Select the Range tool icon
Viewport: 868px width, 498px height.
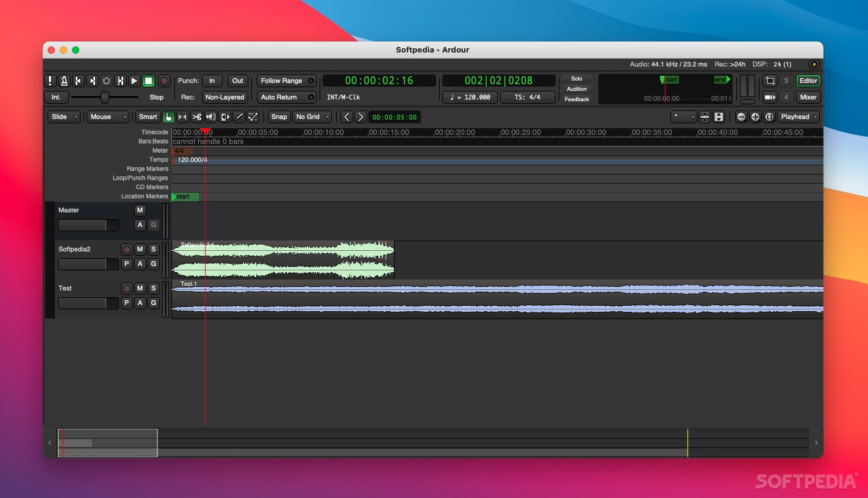click(182, 117)
